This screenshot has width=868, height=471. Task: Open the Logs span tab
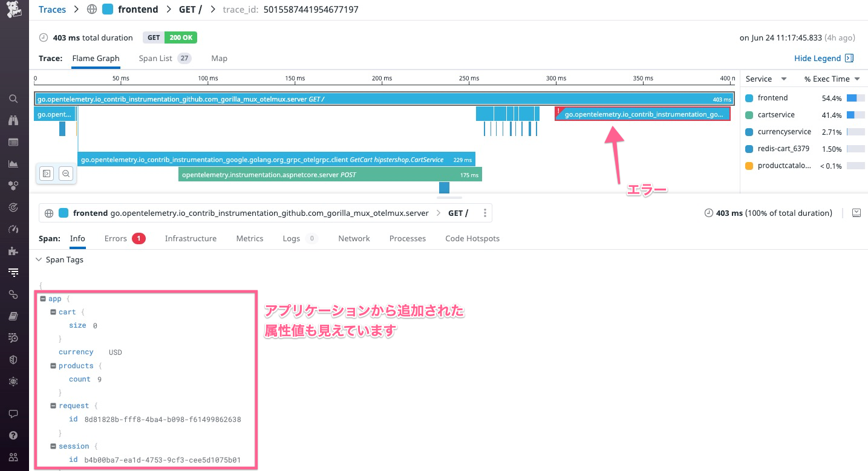[301, 238]
